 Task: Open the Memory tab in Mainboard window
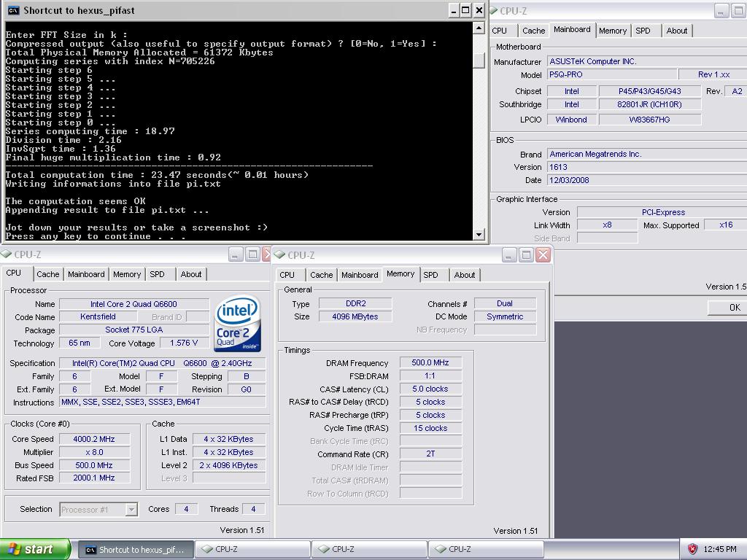click(x=613, y=31)
